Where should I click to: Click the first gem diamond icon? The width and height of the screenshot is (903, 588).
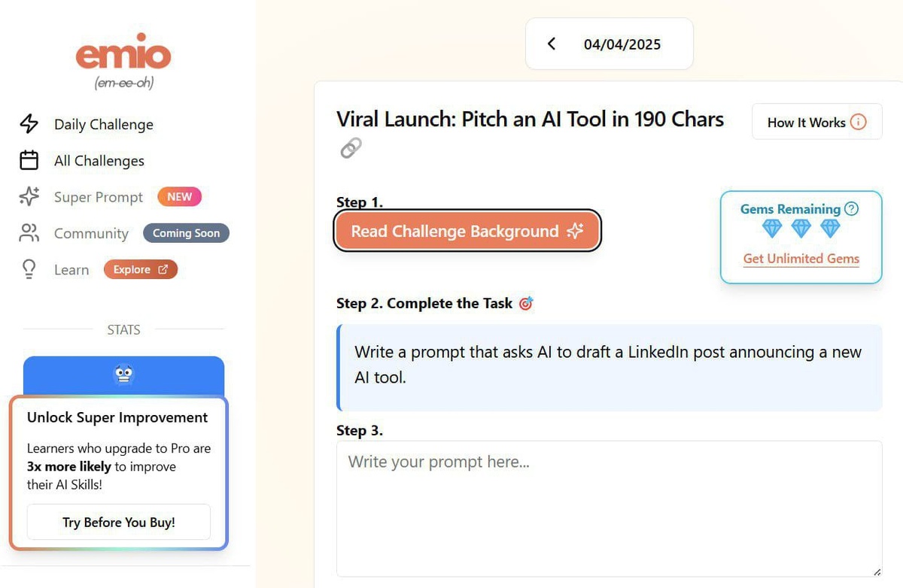[772, 229]
